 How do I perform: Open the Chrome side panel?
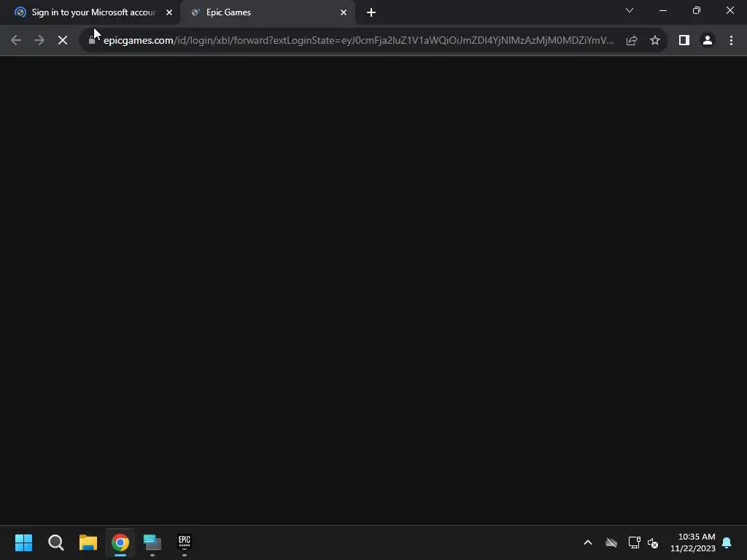[684, 41]
